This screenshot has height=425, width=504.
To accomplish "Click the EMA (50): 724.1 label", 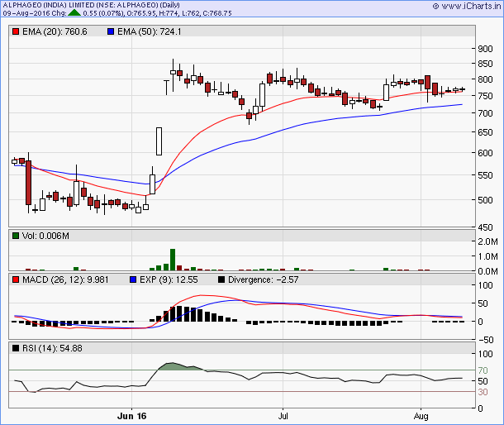I will coord(150,31).
